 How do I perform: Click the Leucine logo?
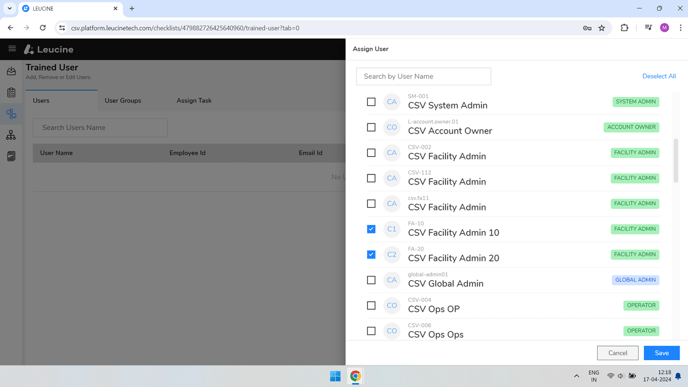49,49
